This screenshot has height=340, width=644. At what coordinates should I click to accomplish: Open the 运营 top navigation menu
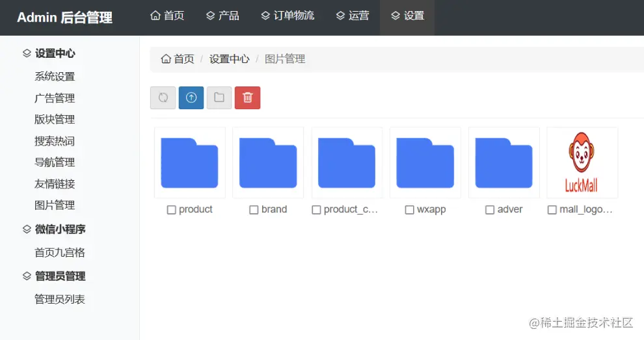click(353, 16)
